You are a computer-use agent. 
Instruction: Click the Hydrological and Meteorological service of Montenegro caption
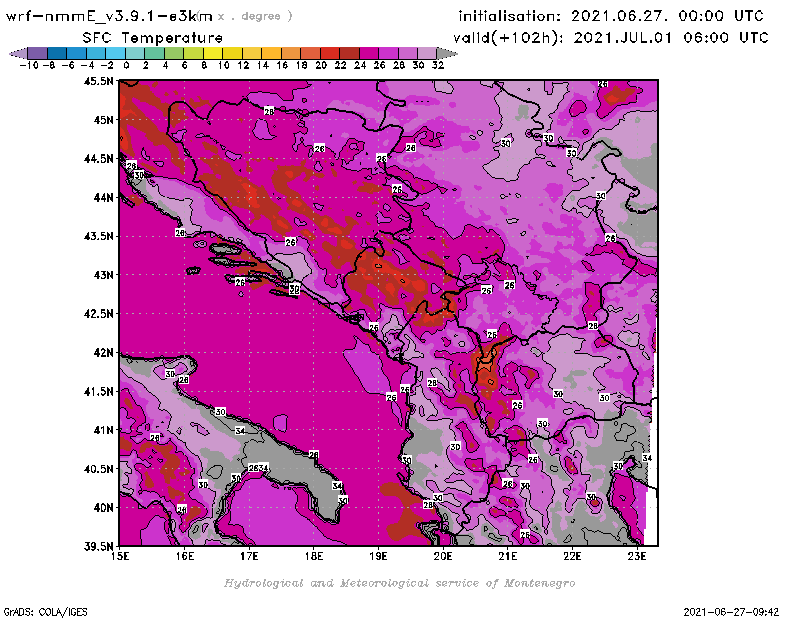(x=399, y=583)
